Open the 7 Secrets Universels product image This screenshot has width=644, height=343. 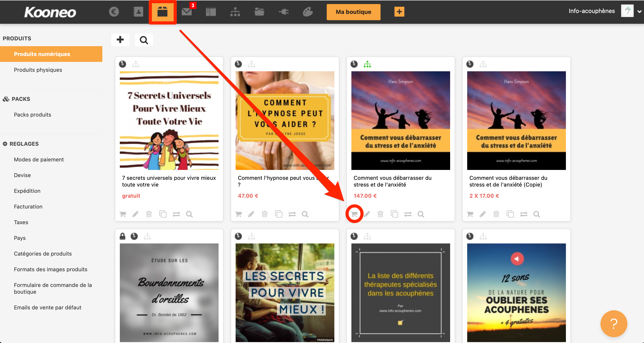tap(169, 120)
